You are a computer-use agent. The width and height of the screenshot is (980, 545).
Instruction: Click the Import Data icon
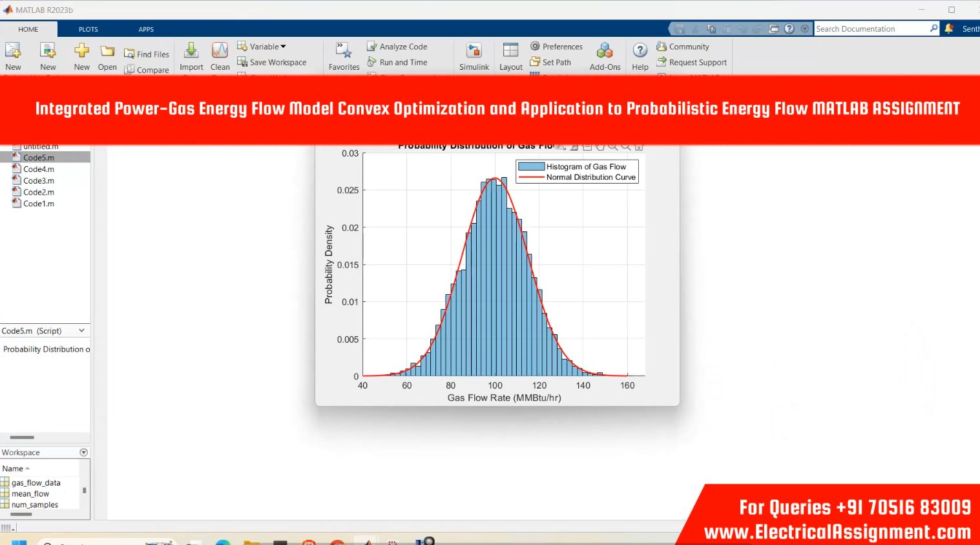point(191,51)
